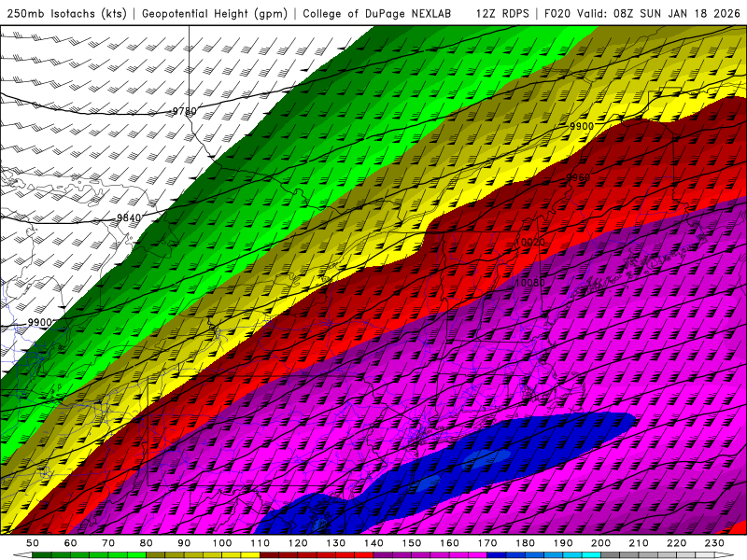Click the cyan swatch just before 200
Viewport: 747px width, 560px height.
(591, 555)
